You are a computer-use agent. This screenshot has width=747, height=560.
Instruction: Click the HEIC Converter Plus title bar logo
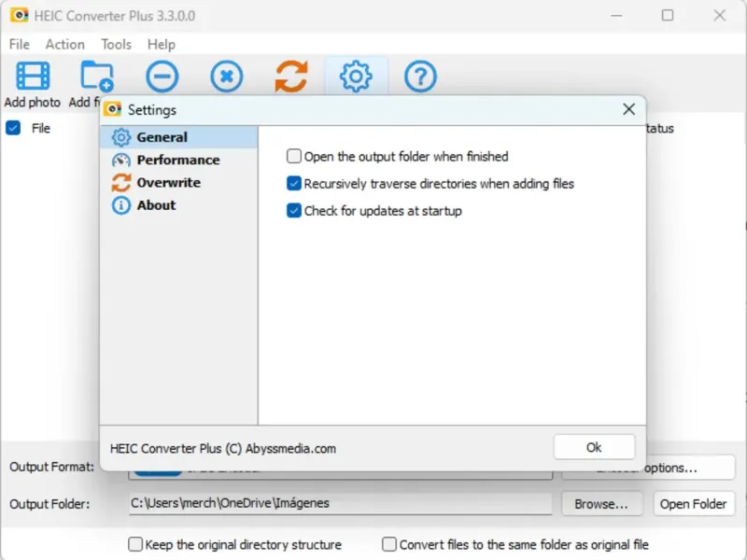(x=19, y=15)
